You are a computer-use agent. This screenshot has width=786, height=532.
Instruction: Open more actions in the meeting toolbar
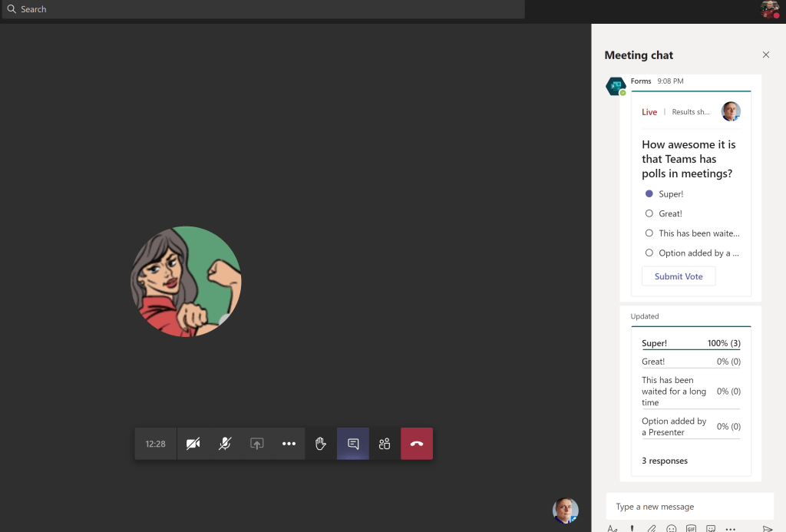click(289, 444)
